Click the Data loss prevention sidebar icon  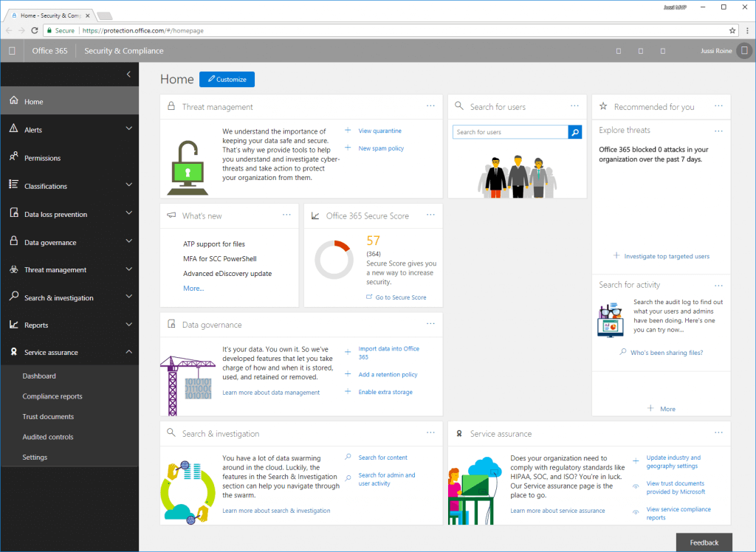13,213
